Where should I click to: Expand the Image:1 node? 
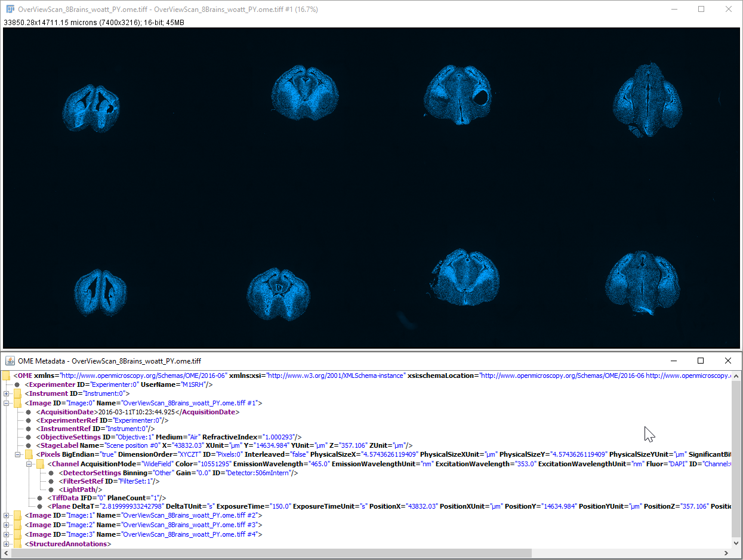pyautogui.click(x=6, y=515)
